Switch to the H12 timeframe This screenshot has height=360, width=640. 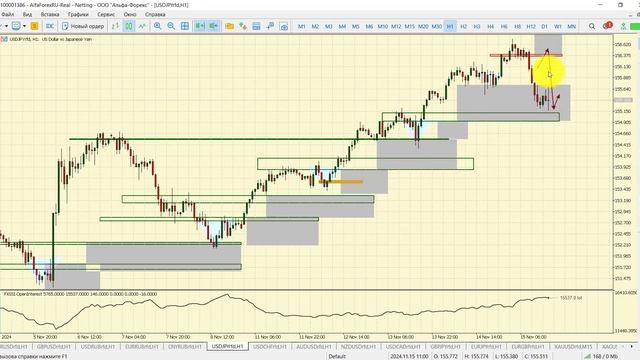(531, 26)
